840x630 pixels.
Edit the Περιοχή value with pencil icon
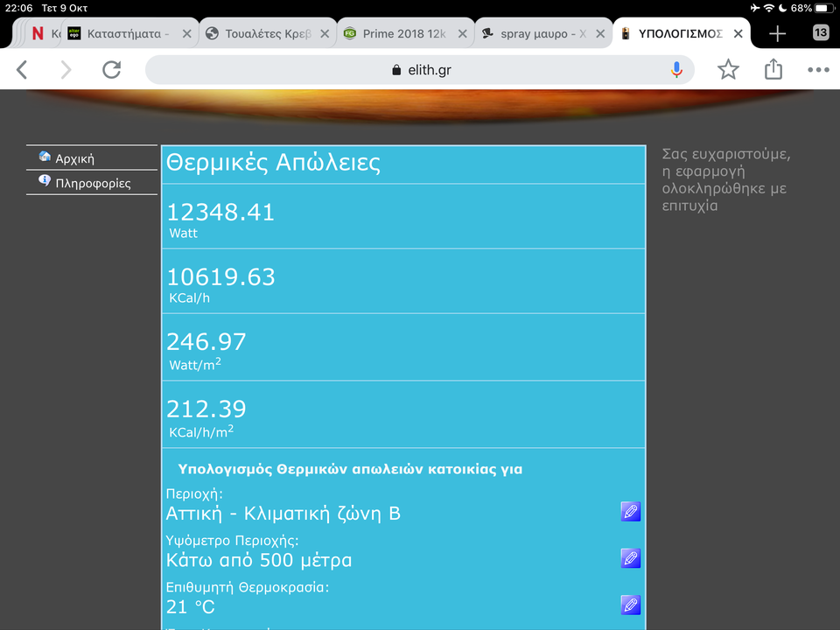631,512
